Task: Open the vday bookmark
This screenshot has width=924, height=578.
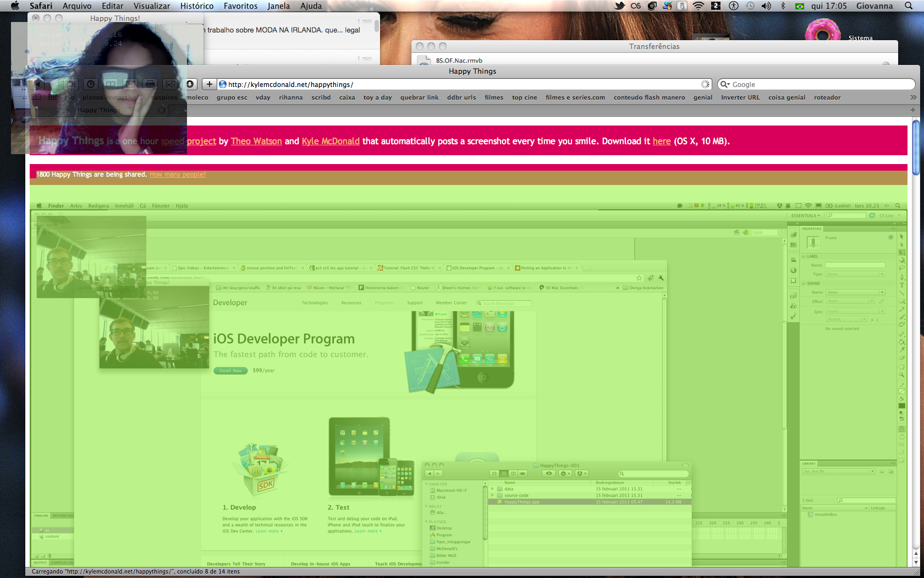Action: point(263,97)
